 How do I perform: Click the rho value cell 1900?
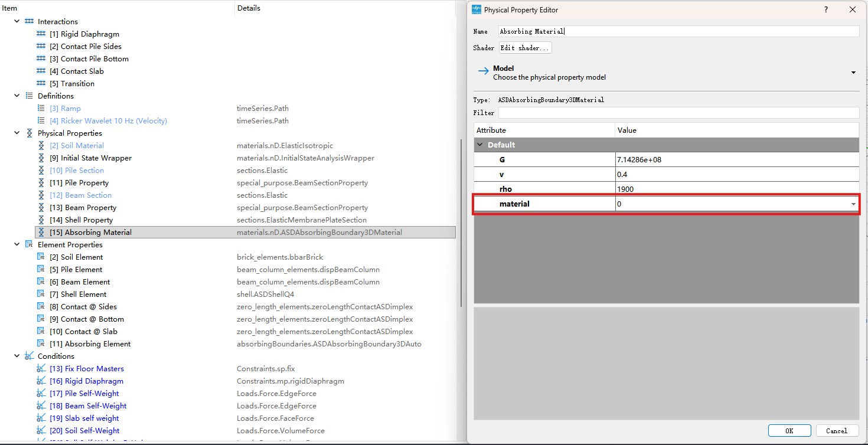737,189
